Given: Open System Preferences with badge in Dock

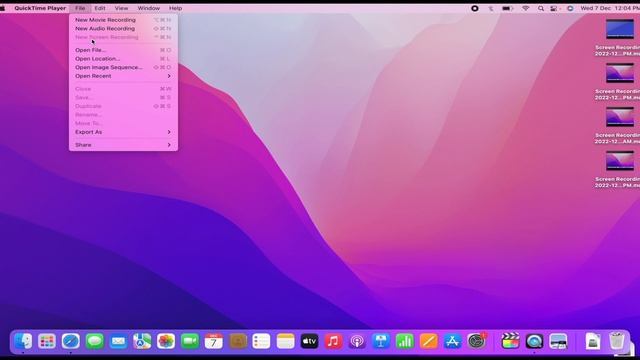Looking at the screenshot, I should tap(476, 341).
